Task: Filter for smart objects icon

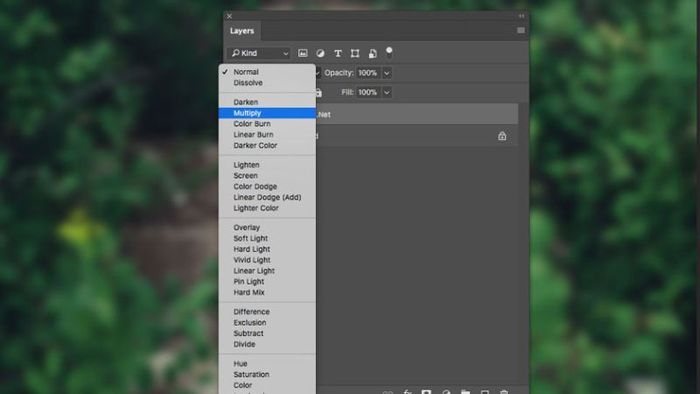Action: (x=372, y=53)
